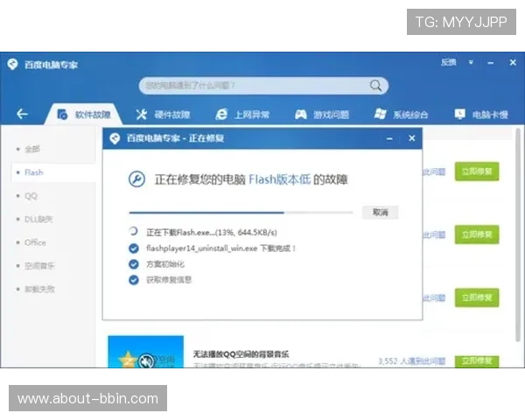The height and width of the screenshot is (420, 525).
Task: Click the vertical scrollbar of the list
Action: tap(518, 234)
